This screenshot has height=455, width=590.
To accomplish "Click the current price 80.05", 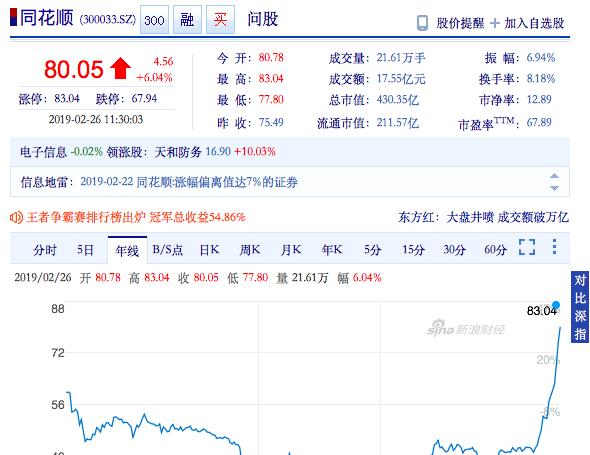I will [74, 70].
